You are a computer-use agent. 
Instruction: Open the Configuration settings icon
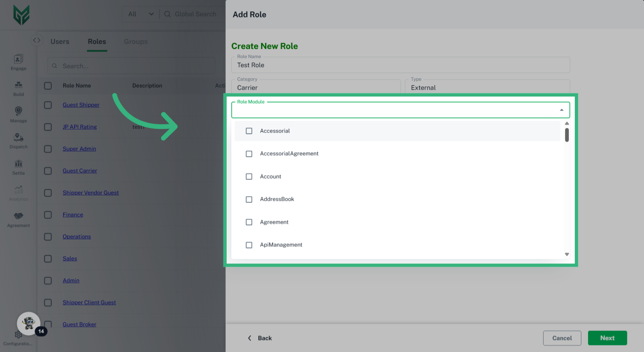[x=18, y=335]
